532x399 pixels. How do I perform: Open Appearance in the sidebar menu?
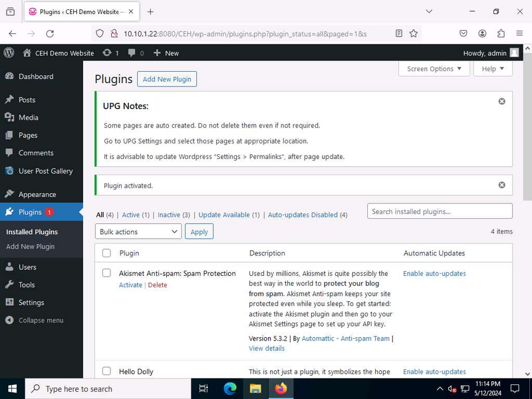click(37, 194)
